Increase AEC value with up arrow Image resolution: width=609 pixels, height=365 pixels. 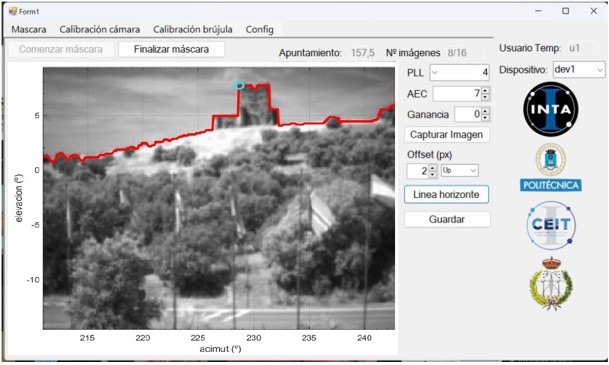pyautogui.click(x=485, y=91)
